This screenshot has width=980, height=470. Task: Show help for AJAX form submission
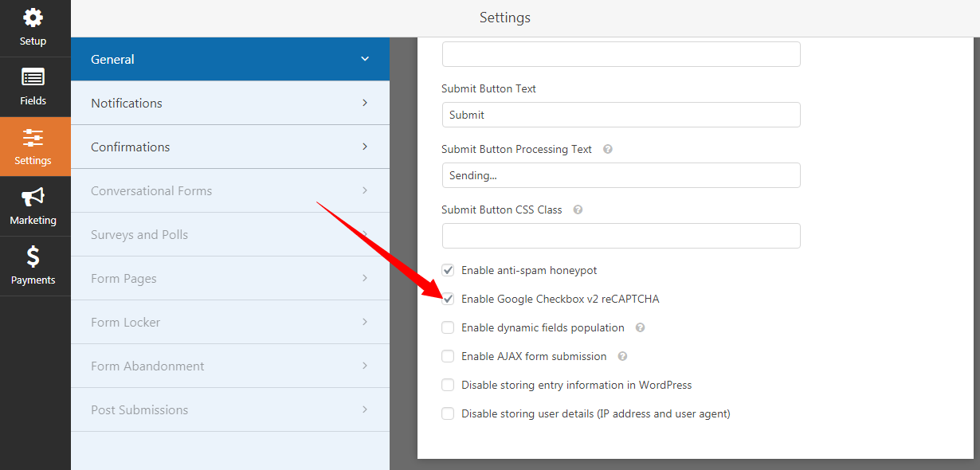point(622,356)
